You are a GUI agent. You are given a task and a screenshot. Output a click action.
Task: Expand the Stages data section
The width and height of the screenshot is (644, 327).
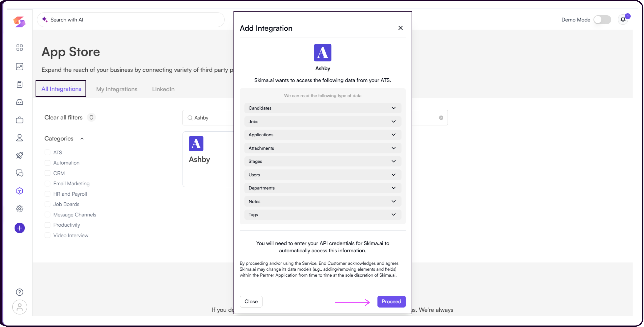(x=322, y=161)
